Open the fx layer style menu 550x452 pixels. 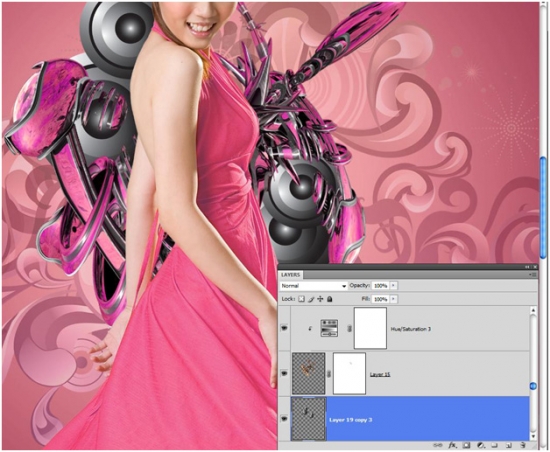pos(452,445)
